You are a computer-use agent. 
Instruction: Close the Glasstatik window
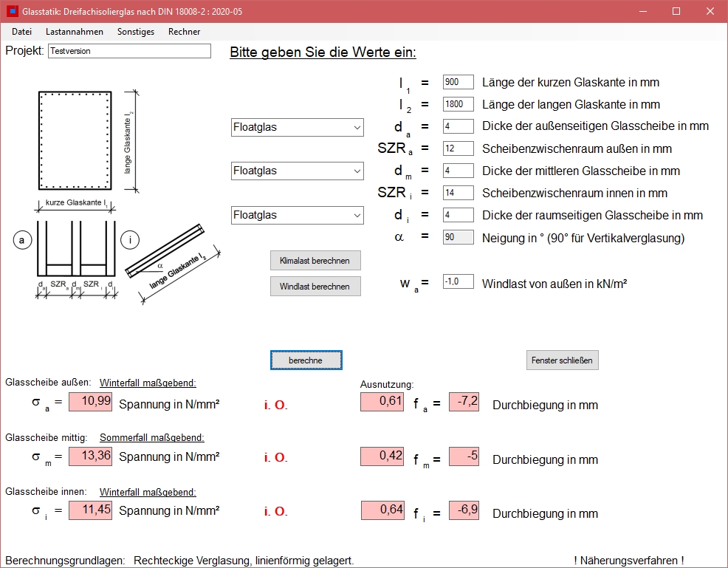[710, 11]
